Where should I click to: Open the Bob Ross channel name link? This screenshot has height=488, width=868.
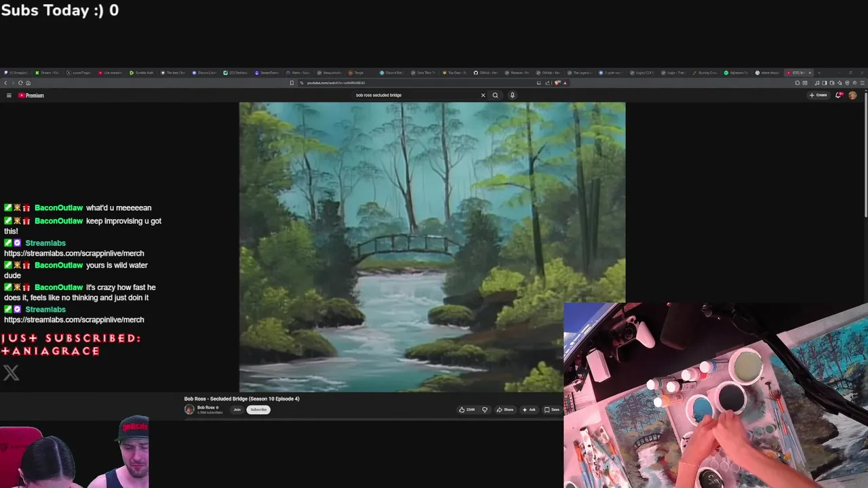(x=206, y=407)
